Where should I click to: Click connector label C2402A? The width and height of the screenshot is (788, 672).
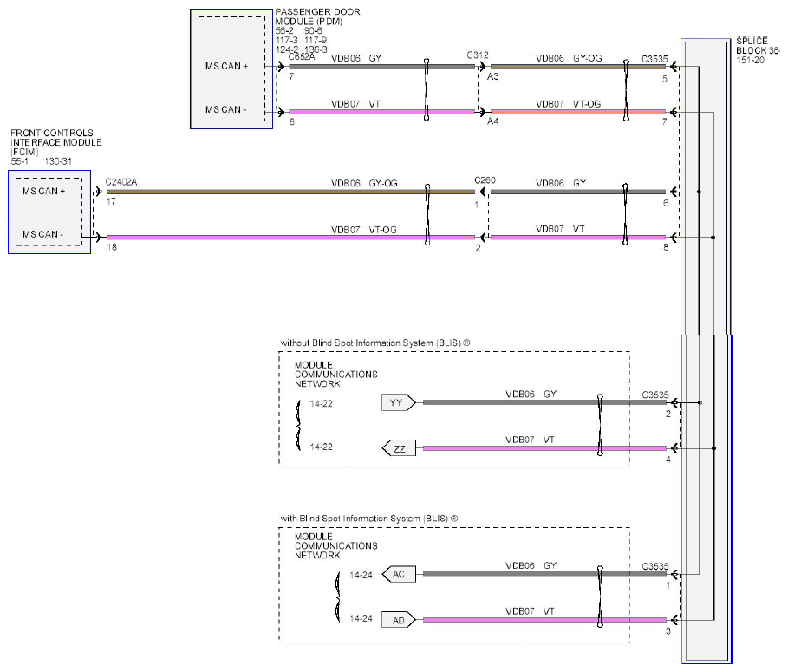click(121, 182)
